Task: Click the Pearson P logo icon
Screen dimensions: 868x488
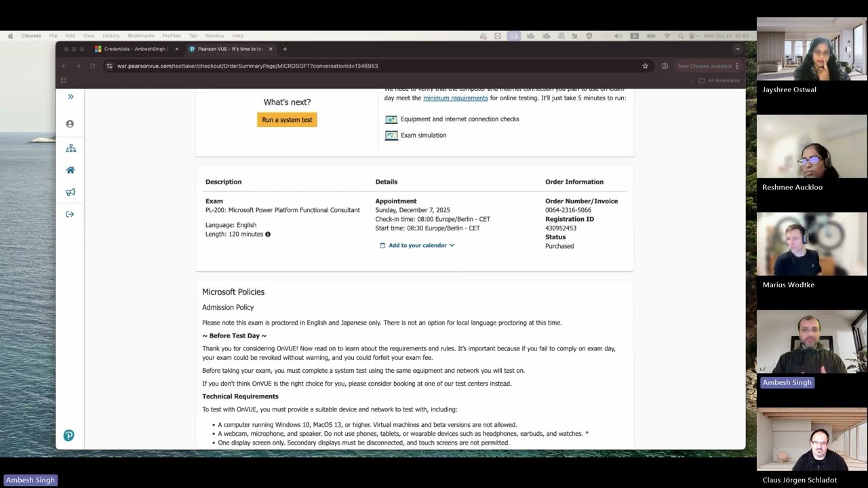Action: (68, 436)
